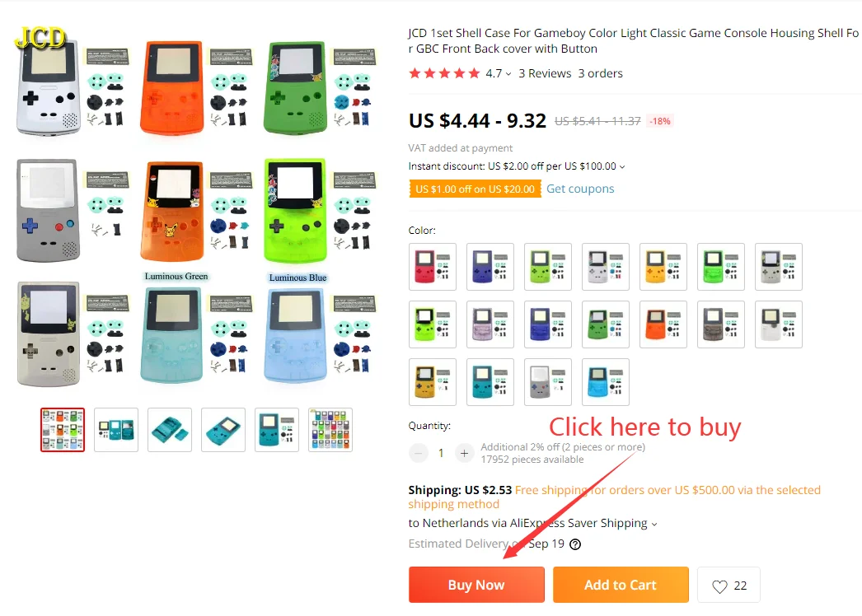862x616 pixels.
Task: Open the 3 Reviews link
Action: pos(545,73)
